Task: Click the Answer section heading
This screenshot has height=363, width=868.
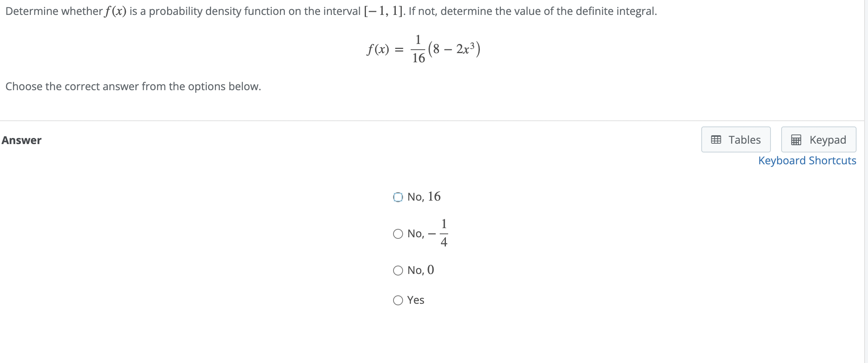Action: click(x=21, y=140)
